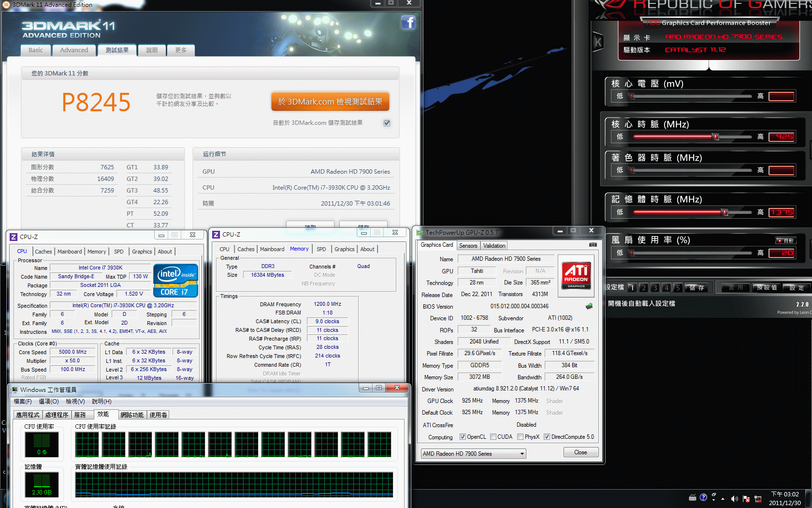
Task: Open the Sensors tab in GPU-Z
Action: pos(468,246)
